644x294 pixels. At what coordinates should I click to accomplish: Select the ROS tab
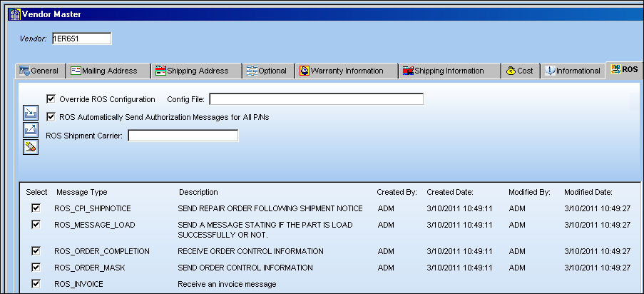pos(624,69)
